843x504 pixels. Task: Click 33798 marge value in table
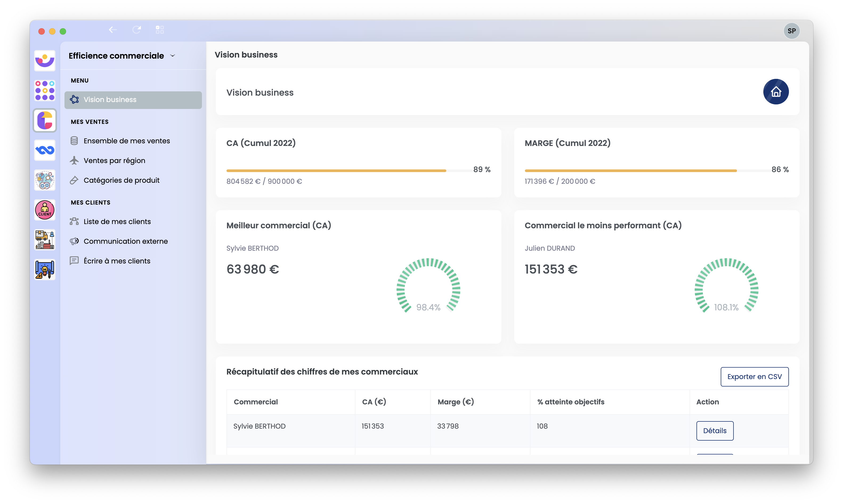448,426
